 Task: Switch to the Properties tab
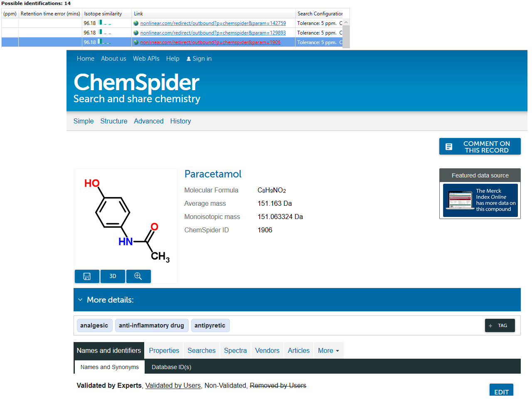[x=164, y=351]
